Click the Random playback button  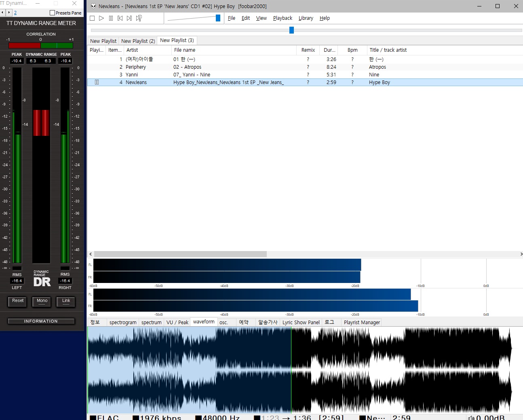(139, 18)
